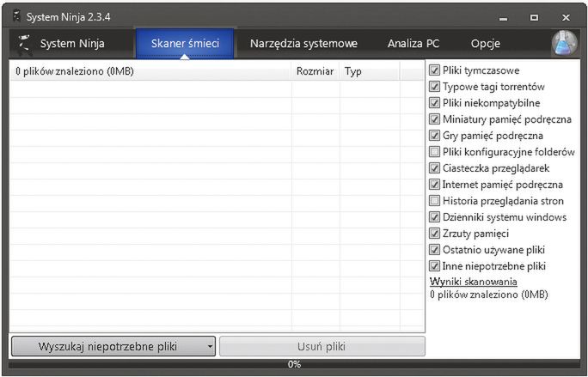588x377 pixels.
Task: Click the app icon in title bar
Action: (x=16, y=17)
